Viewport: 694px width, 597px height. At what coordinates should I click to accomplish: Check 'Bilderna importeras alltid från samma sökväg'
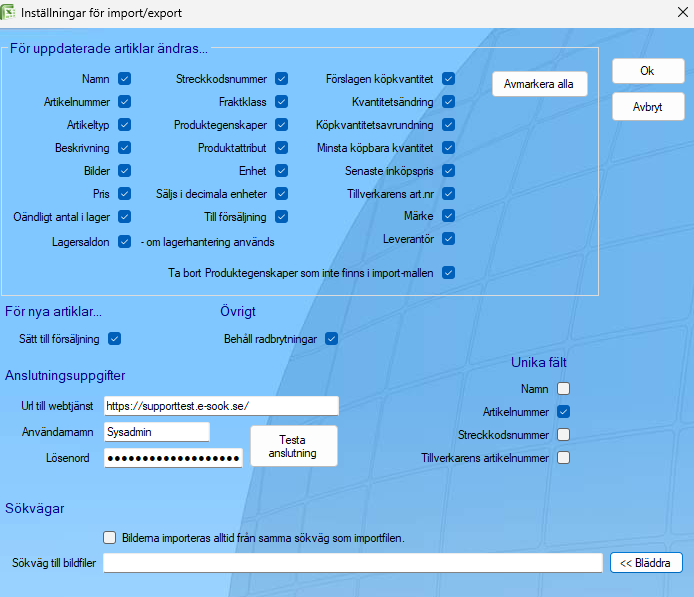tap(109, 538)
